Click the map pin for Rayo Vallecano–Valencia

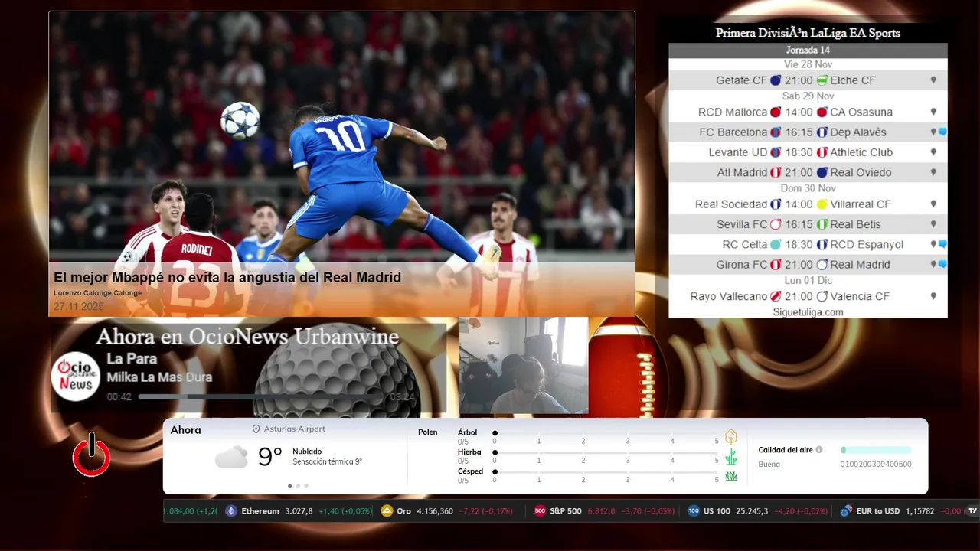click(933, 296)
